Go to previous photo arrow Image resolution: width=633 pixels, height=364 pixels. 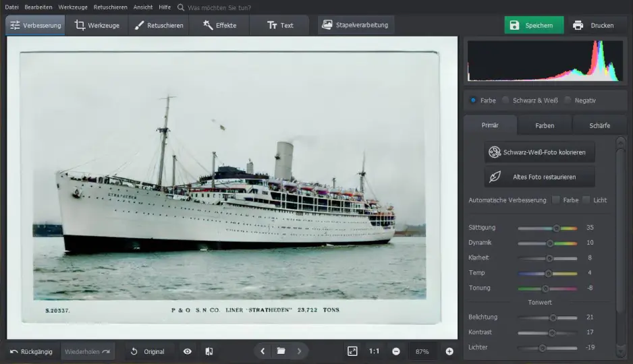tap(263, 351)
